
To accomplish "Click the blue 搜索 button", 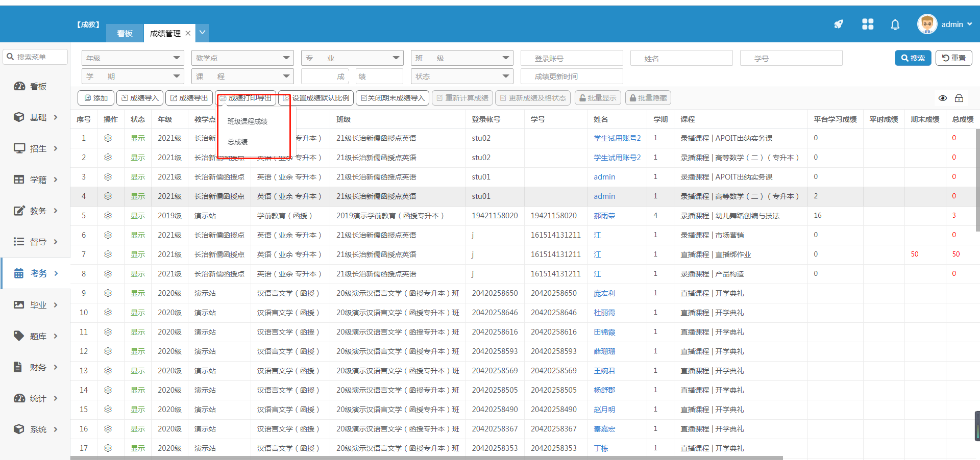I will click(x=913, y=58).
